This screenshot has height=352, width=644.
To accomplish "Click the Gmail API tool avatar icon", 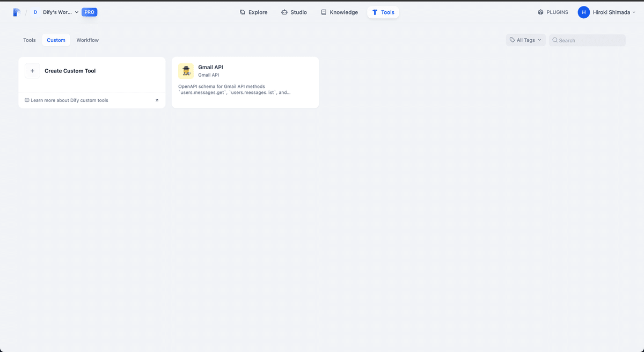I will pos(186,70).
